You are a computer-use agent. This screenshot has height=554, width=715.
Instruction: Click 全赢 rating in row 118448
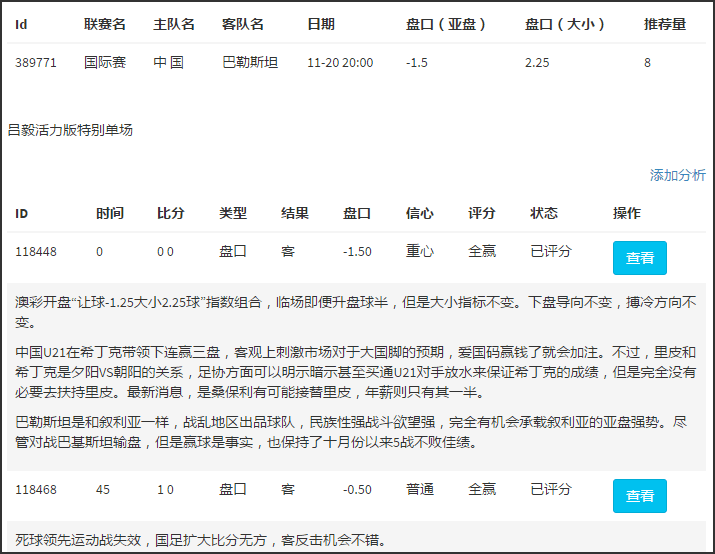(482, 252)
